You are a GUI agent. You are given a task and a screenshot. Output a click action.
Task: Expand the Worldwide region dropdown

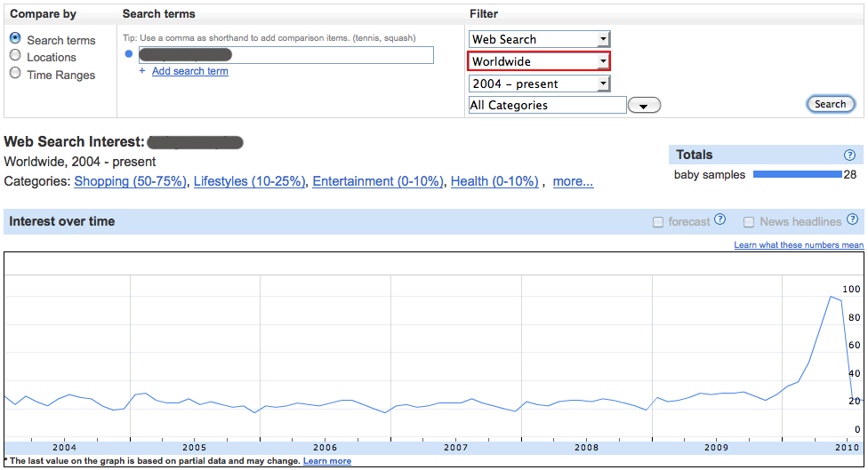click(539, 61)
